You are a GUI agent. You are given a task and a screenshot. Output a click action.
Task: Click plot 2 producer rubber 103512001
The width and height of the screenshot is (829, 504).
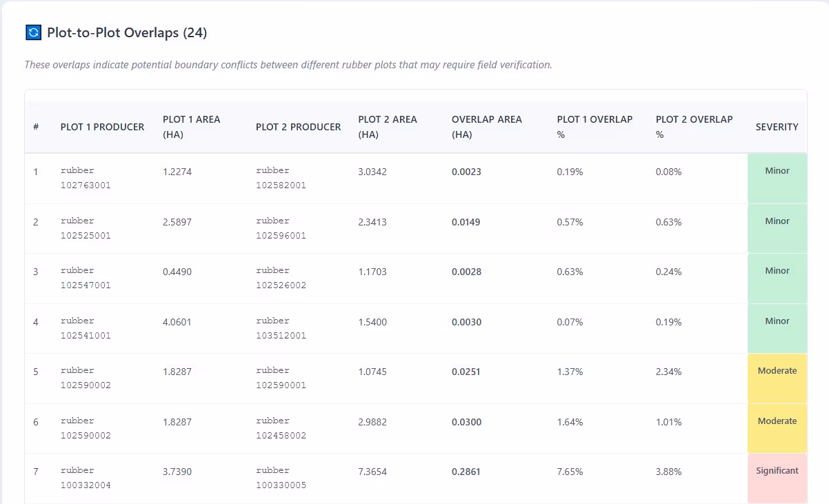point(281,328)
